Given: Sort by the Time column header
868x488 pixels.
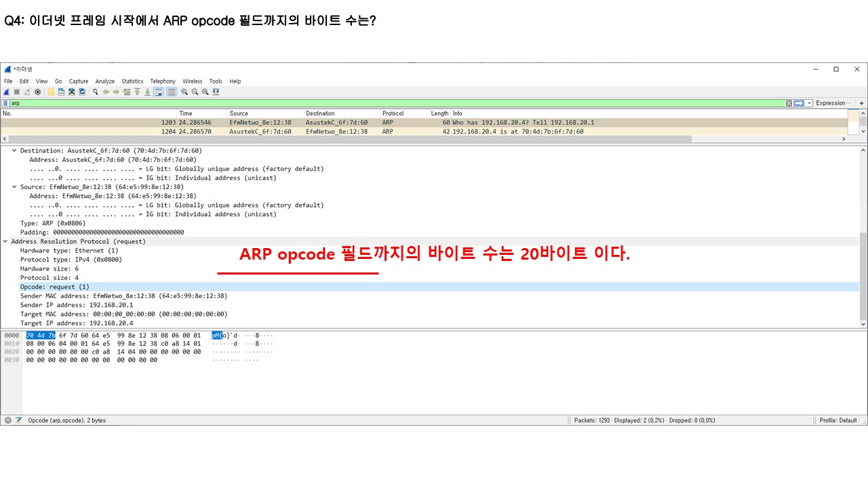Looking at the screenshot, I should tap(202, 113).
